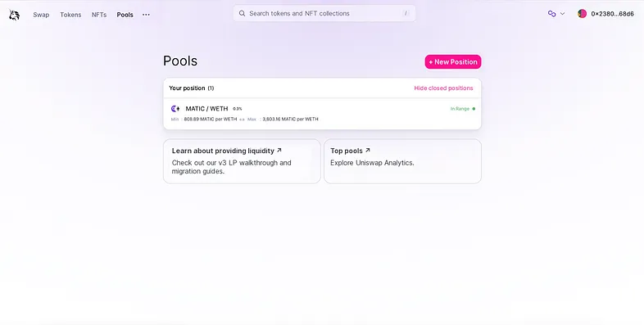
Task: Click the search magnifier icon
Action: coord(243,14)
